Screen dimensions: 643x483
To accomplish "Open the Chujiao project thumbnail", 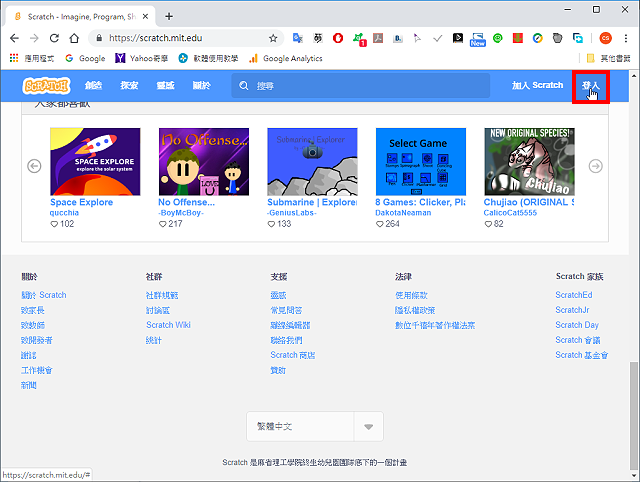I will pyautogui.click(x=529, y=162).
